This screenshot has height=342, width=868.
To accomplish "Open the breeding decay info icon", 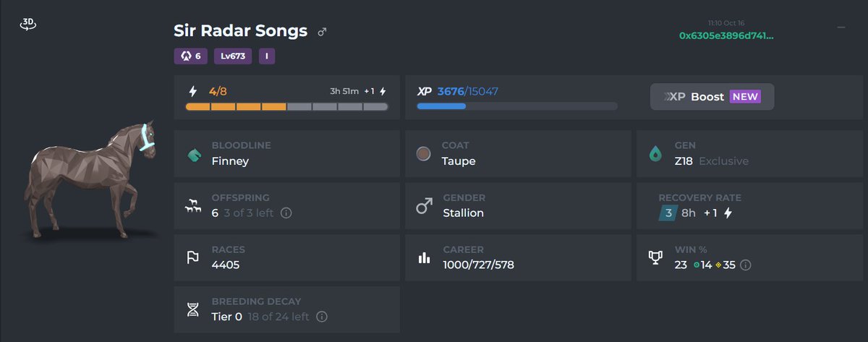I will pyautogui.click(x=322, y=317).
